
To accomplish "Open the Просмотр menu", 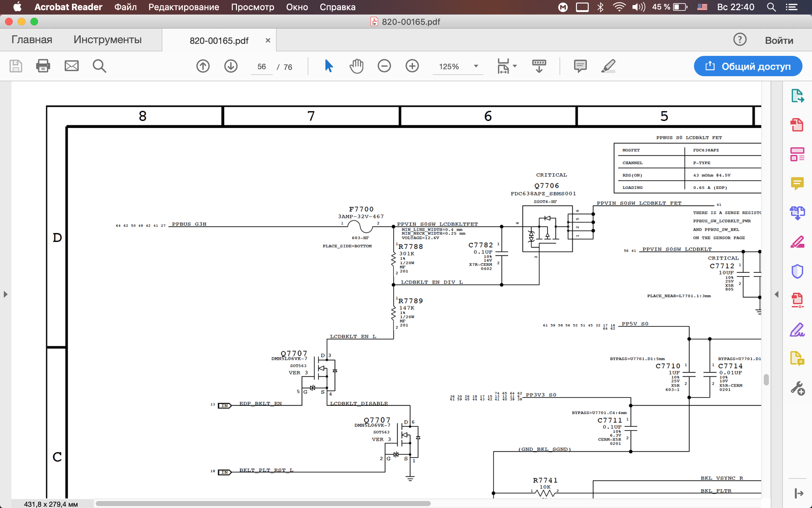I will [x=252, y=7].
